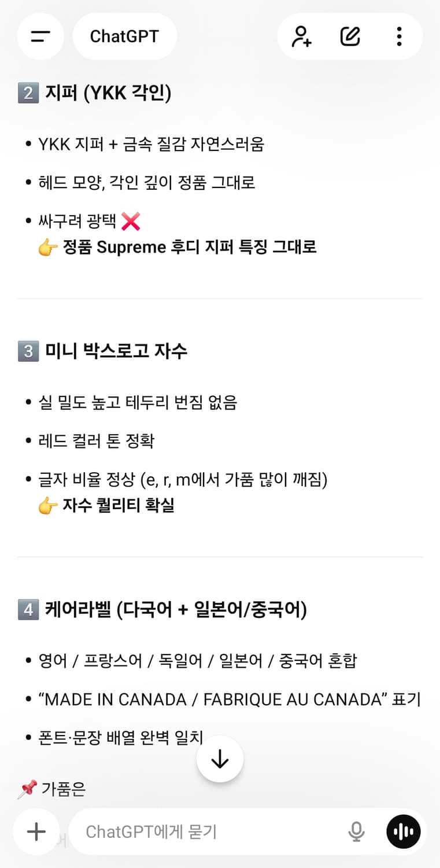Tap the plus button to attach files
The width and height of the screenshot is (440, 868).
[x=36, y=832]
